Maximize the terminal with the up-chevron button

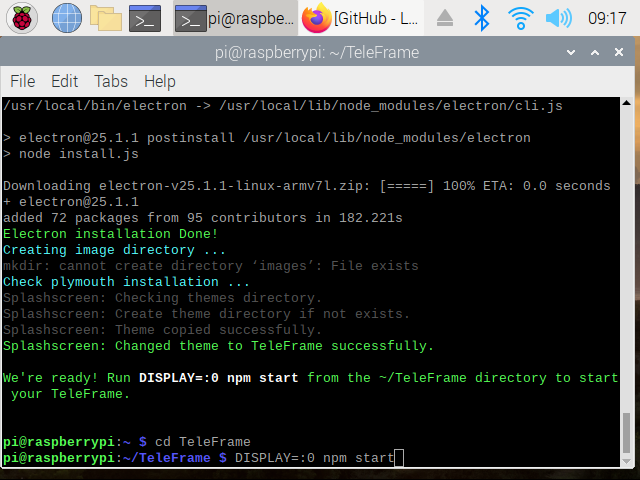tap(595, 52)
